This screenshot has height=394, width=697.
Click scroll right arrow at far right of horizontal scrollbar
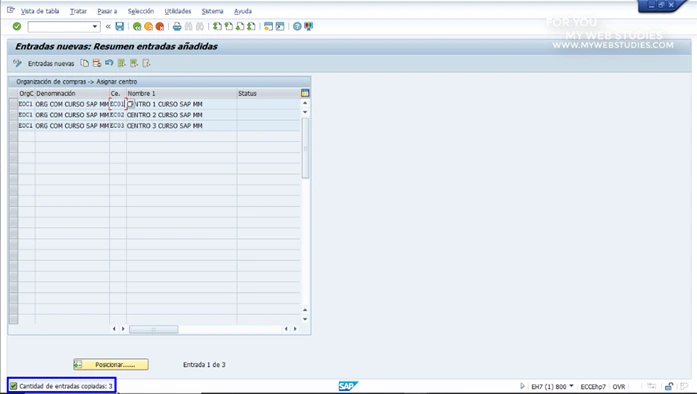pyautogui.click(x=295, y=329)
